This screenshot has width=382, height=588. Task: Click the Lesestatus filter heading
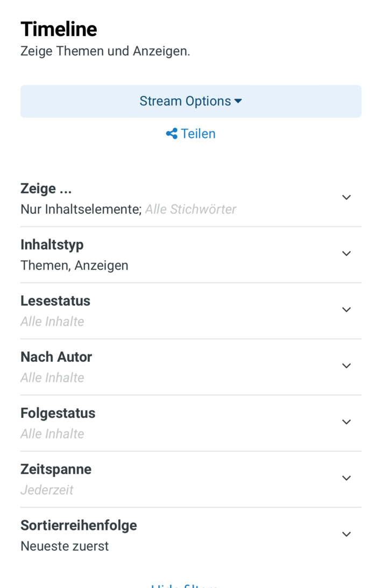55,301
